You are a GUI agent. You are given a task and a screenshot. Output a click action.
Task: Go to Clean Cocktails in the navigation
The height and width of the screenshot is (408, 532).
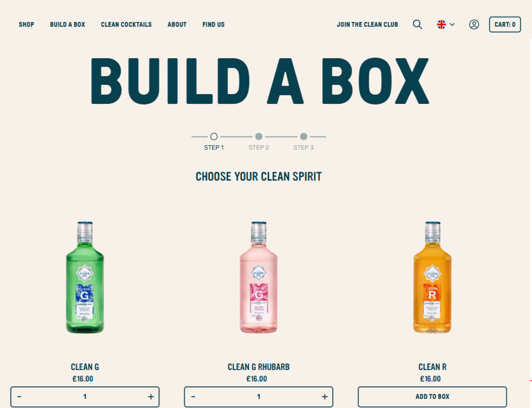(126, 24)
